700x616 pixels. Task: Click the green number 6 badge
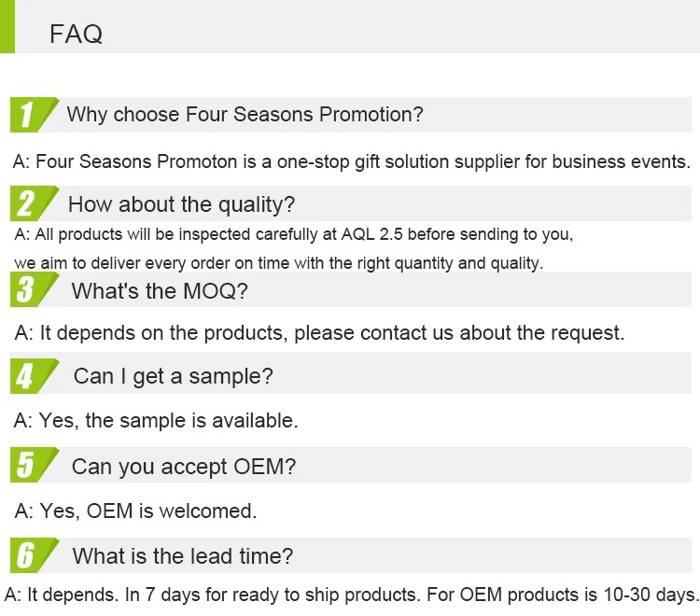(29, 556)
